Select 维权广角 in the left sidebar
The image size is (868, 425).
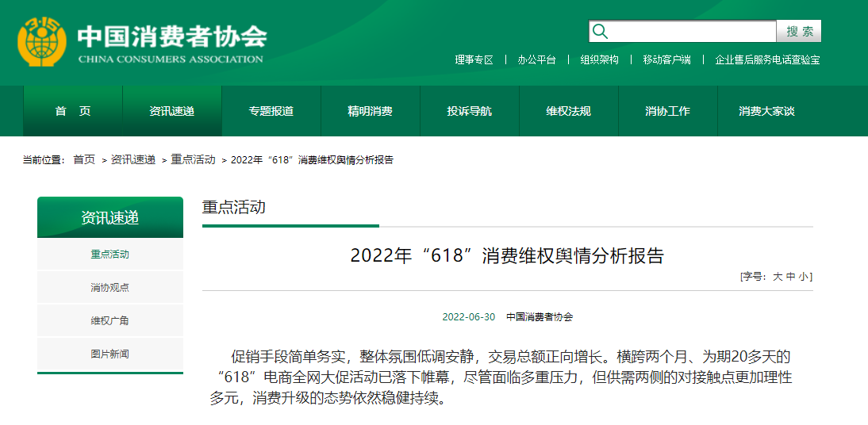tap(110, 321)
